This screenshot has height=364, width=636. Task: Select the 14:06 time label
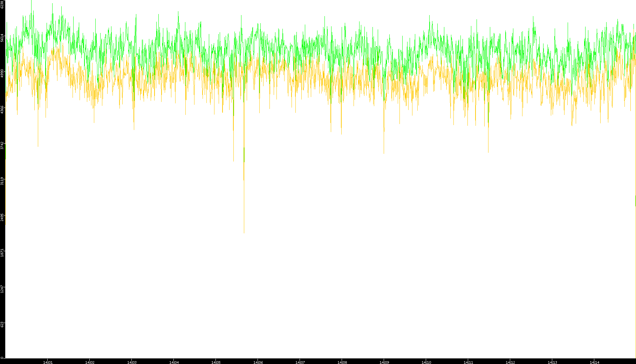258,362
